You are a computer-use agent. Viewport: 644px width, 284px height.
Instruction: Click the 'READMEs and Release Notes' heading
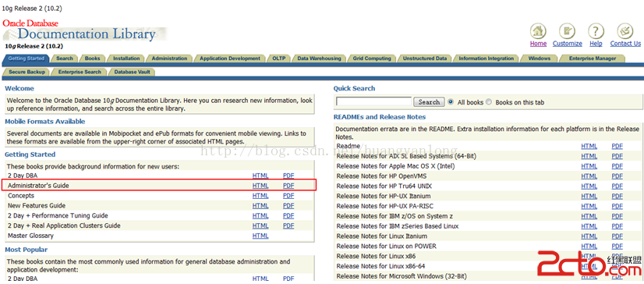point(380,117)
